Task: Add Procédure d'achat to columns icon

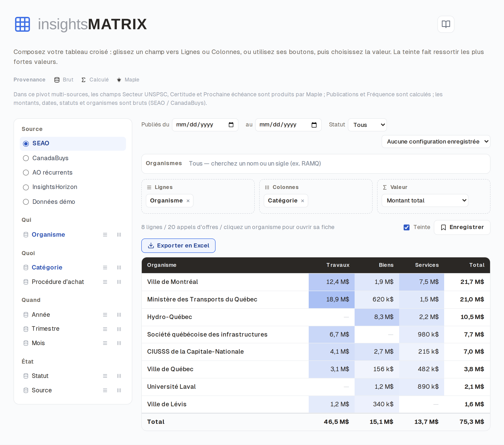Action: pos(119,282)
